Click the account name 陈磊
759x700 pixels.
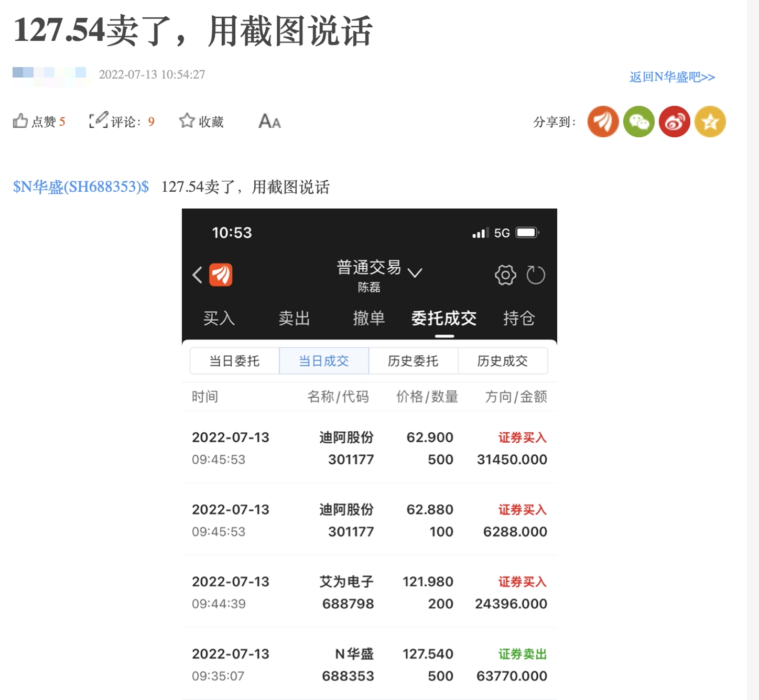[369, 287]
